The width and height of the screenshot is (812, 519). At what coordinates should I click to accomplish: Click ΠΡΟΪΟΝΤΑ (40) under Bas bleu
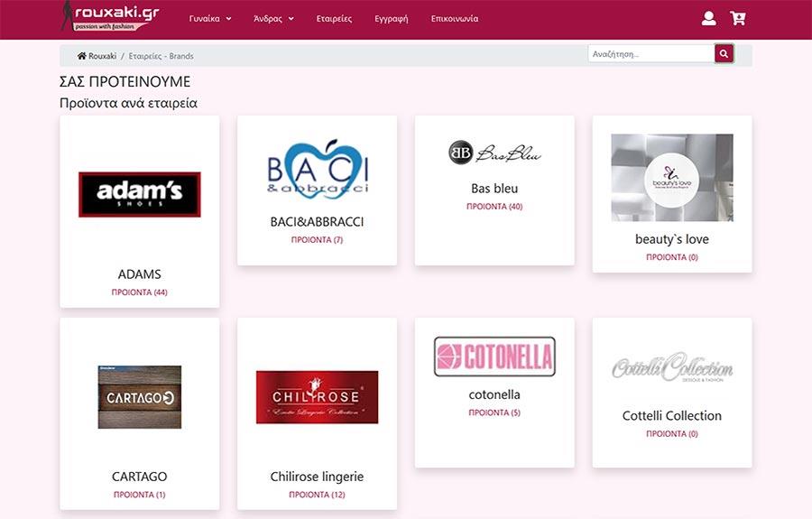click(494, 206)
